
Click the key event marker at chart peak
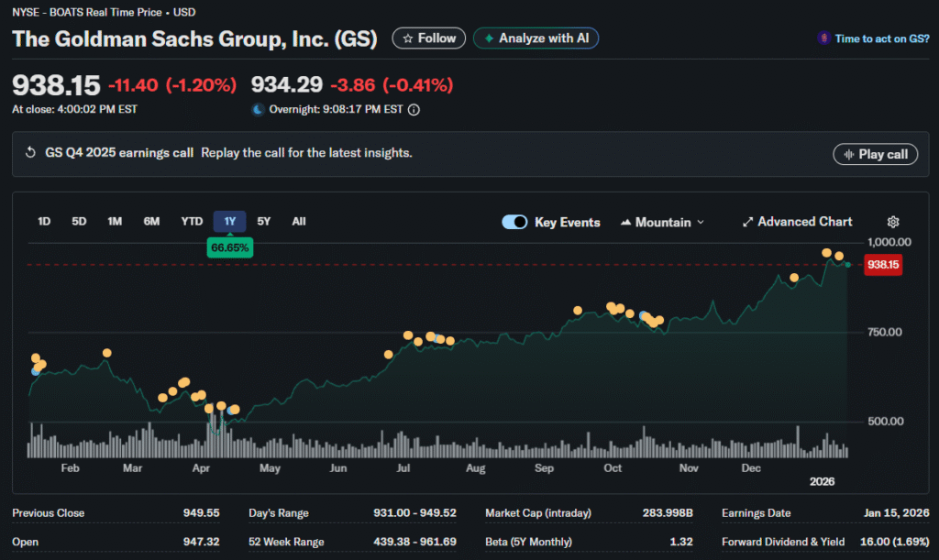coord(827,253)
